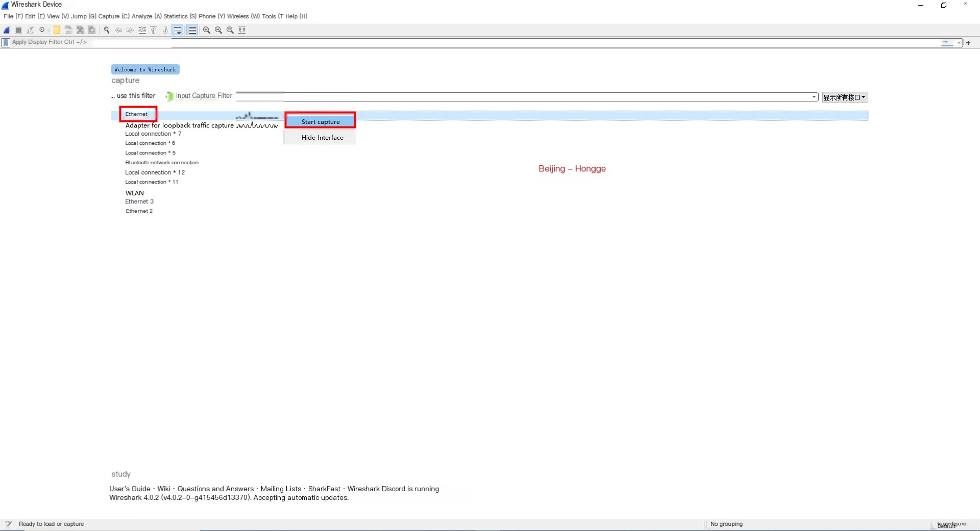Select Local connection * 12 interface
Image resolution: width=980 pixels, height=531 pixels.
pos(155,172)
